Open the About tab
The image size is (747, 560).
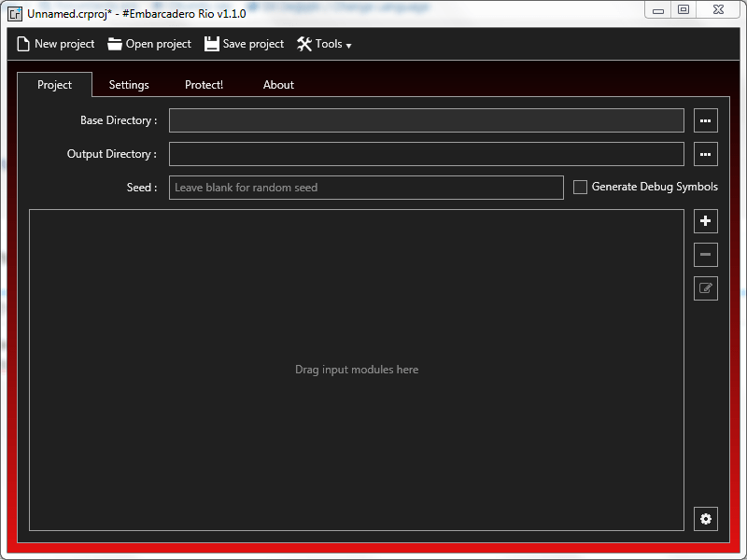(278, 85)
